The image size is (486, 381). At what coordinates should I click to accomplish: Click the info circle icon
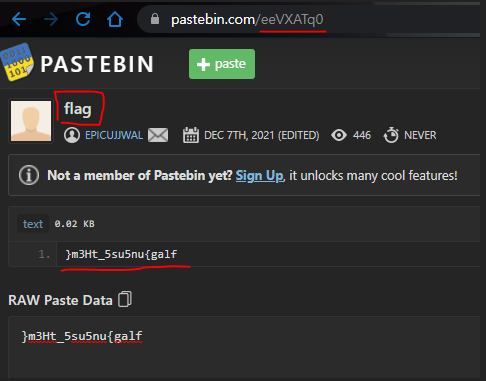point(29,175)
